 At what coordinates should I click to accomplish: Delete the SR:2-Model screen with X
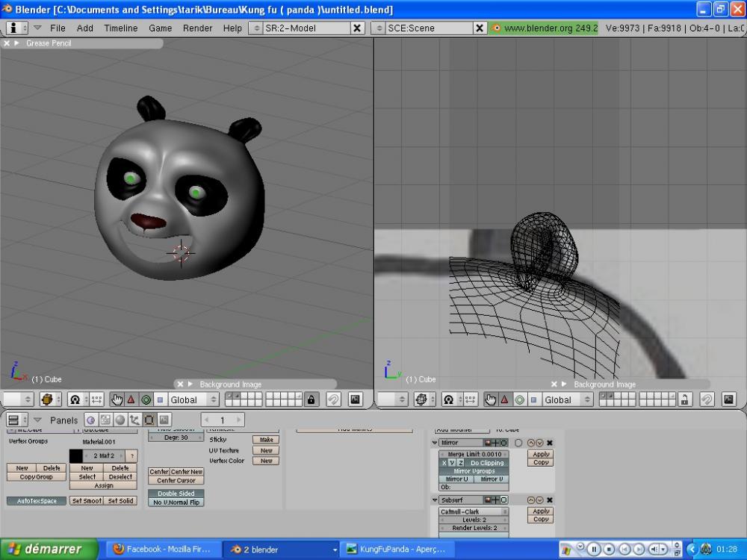[x=357, y=28]
